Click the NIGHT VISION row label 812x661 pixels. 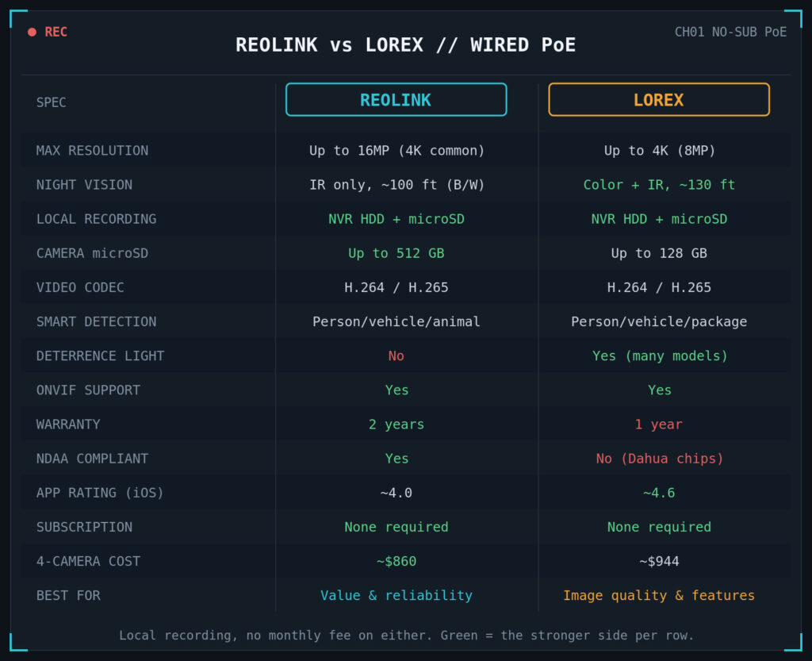pyautogui.click(x=84, y=185)
